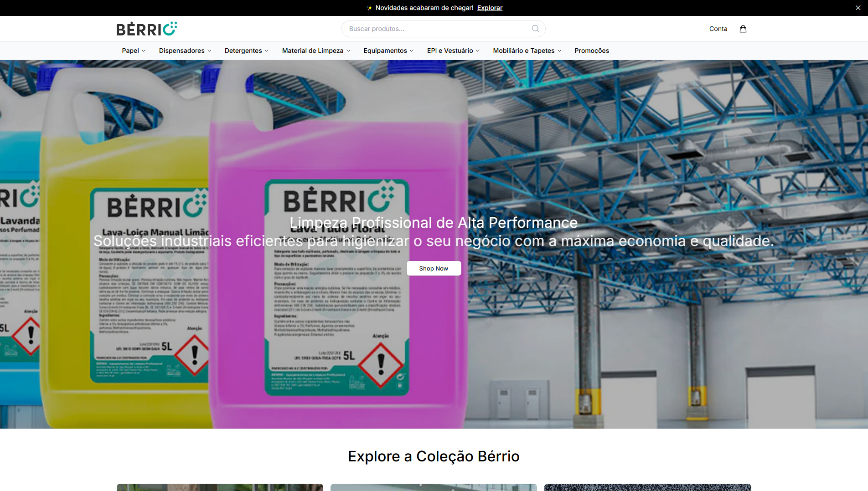
Task: Click the Shop Now button
Action: coord(434,268)
